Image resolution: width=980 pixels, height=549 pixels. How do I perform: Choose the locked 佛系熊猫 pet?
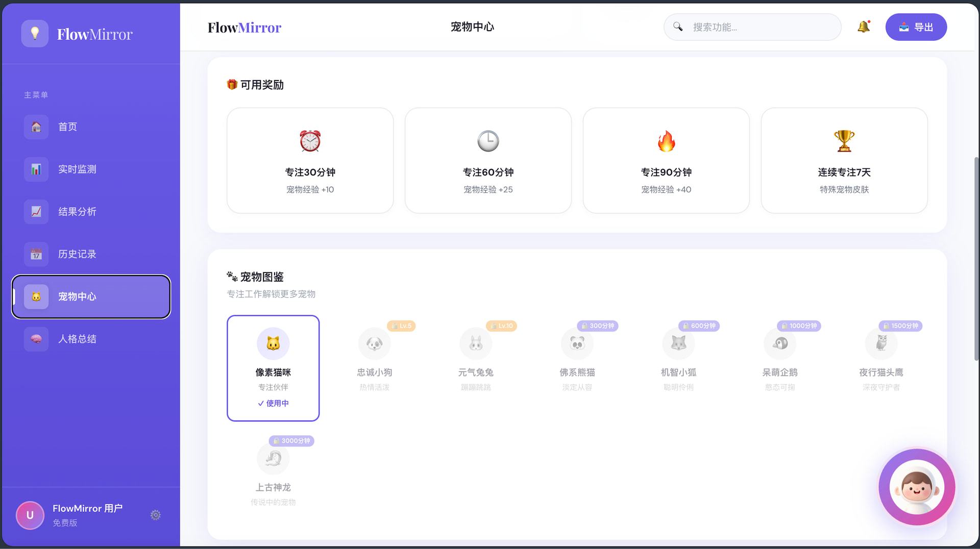[577, 357]
